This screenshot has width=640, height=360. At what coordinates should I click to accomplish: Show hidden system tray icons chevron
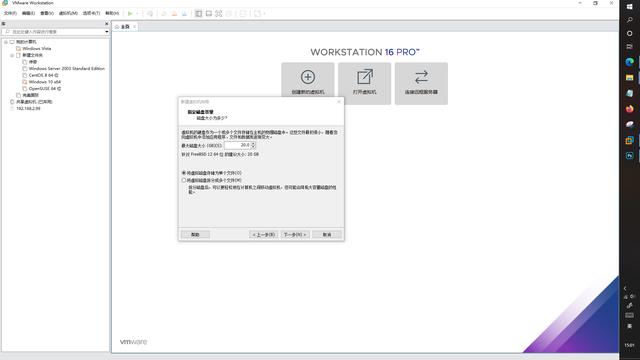(625, 289)
